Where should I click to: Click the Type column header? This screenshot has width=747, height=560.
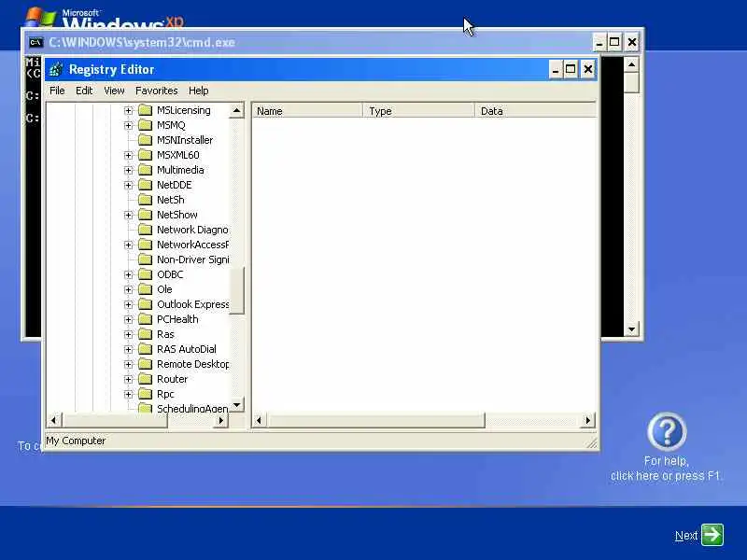click(418, 111)
